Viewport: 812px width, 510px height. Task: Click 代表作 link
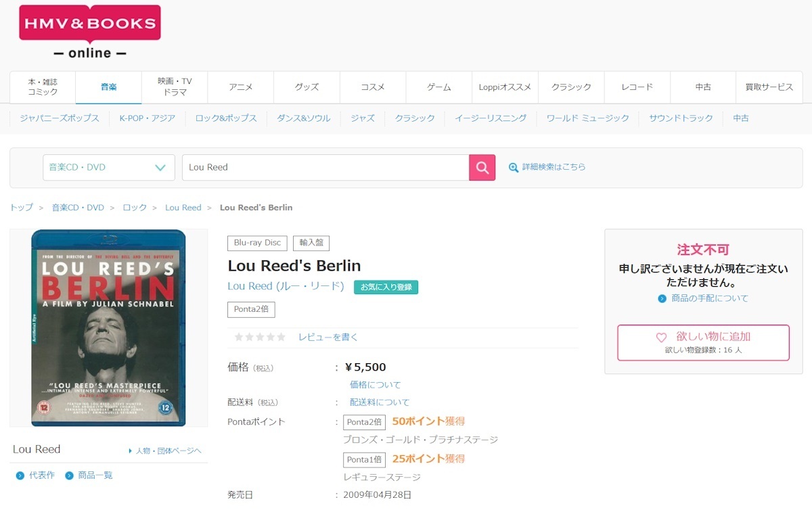41,476
